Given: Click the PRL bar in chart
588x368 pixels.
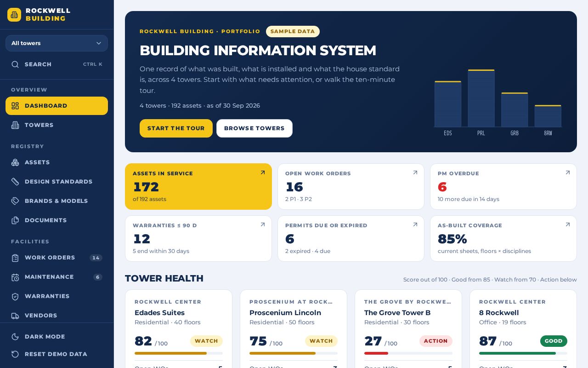Looking at the screenshot, I should 481,98.
